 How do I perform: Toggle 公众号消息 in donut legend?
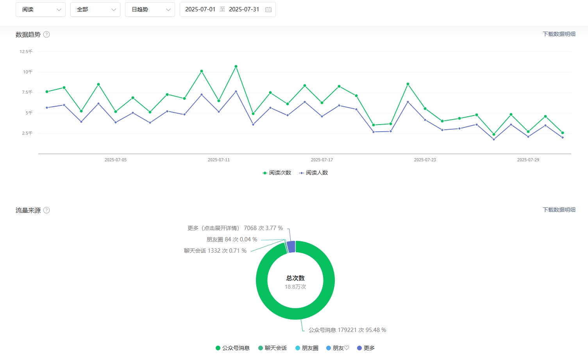[x=232, y=348]
